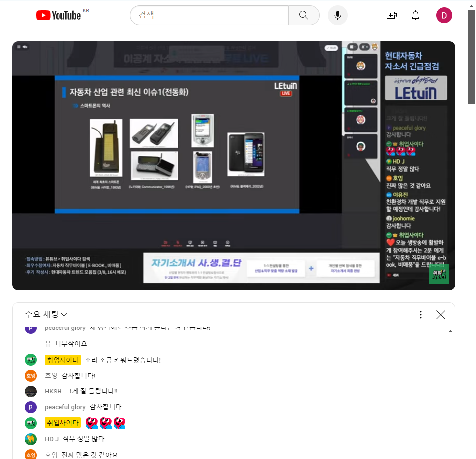Image resolution: width=476 pixels, height=459 pixels.
Task: Click the HD J profile avatar
Action: point(31,439)
